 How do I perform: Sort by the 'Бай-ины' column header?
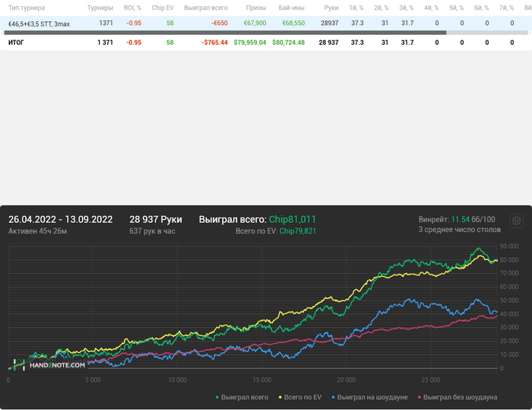coord(291,8)
